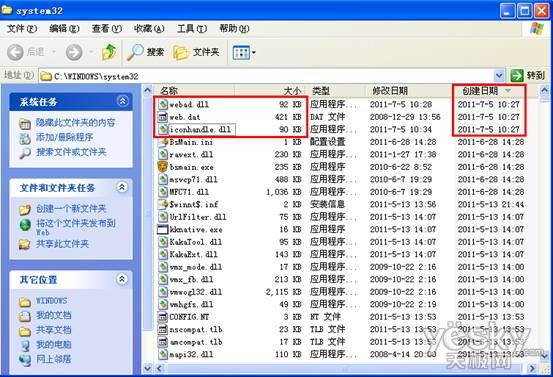The width and height of the screenshot is (553, 377).
Task: Select the msvcp71.dll file icon
Action: pos(163,180)
